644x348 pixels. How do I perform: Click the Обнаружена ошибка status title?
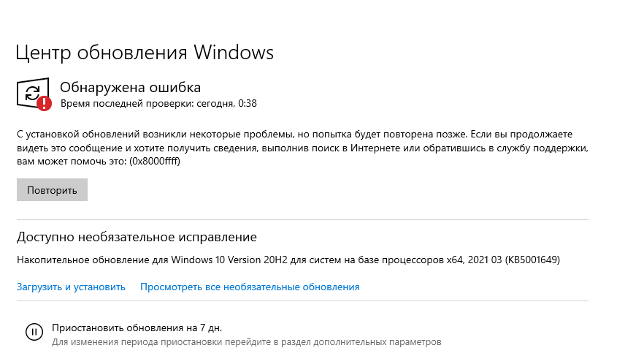[130, 88]
